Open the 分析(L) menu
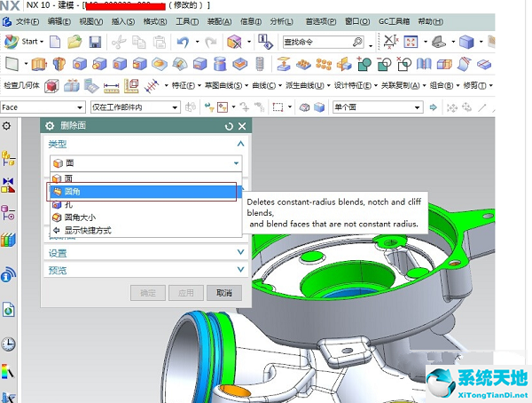This screenshot has height=403, width=532. [281, 21]
